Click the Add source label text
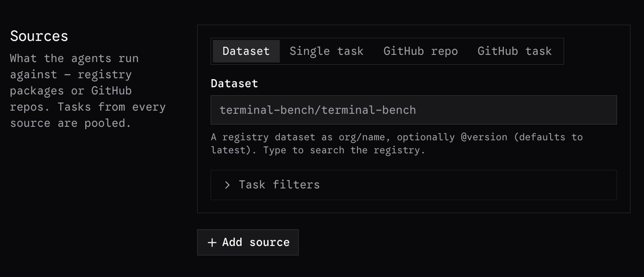Screen dimensions: 644x277 point(256,242)
